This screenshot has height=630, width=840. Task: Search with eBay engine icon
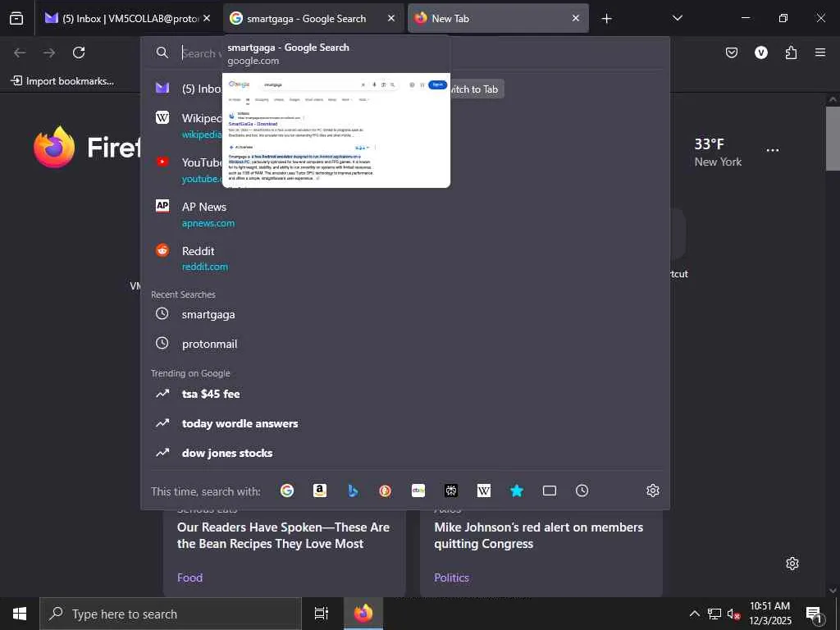[x=418, y=491]
